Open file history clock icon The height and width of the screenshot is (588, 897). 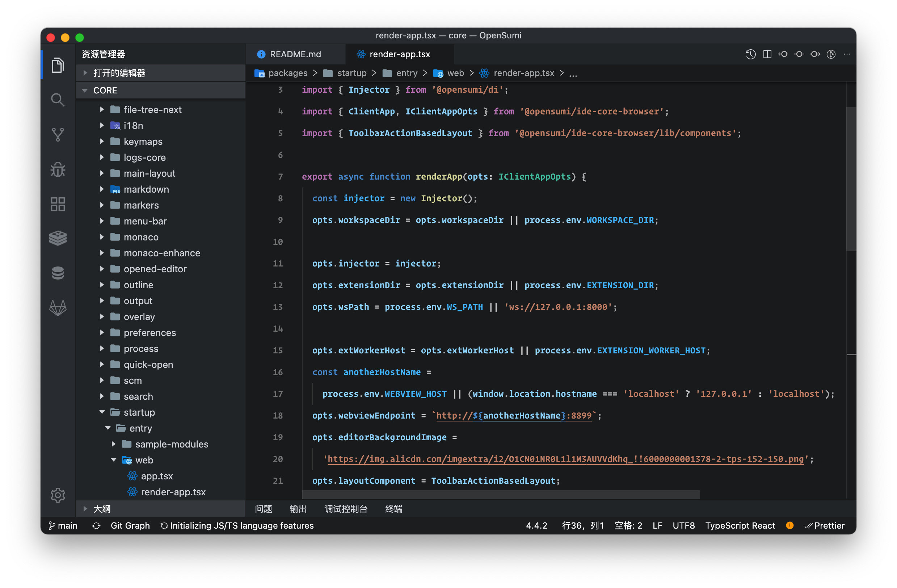point(750,54)
